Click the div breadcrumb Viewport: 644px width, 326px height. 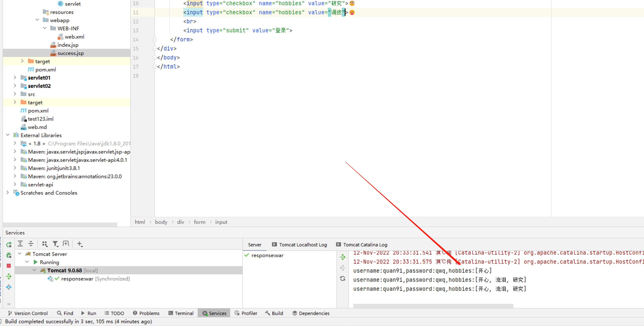pyautogui.click(x=181, y=222)
